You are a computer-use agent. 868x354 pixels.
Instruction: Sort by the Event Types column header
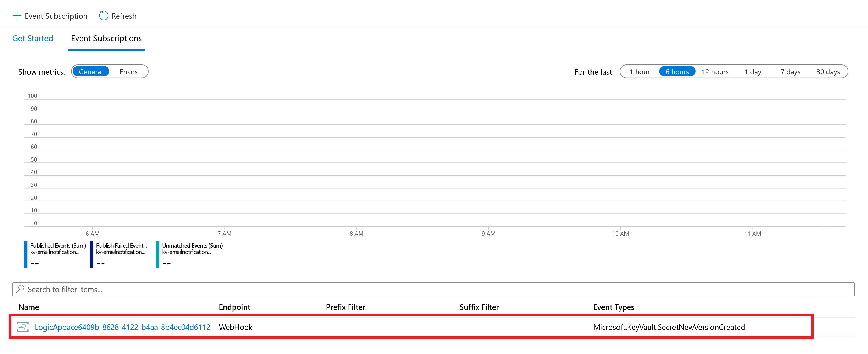coord(613,307)
